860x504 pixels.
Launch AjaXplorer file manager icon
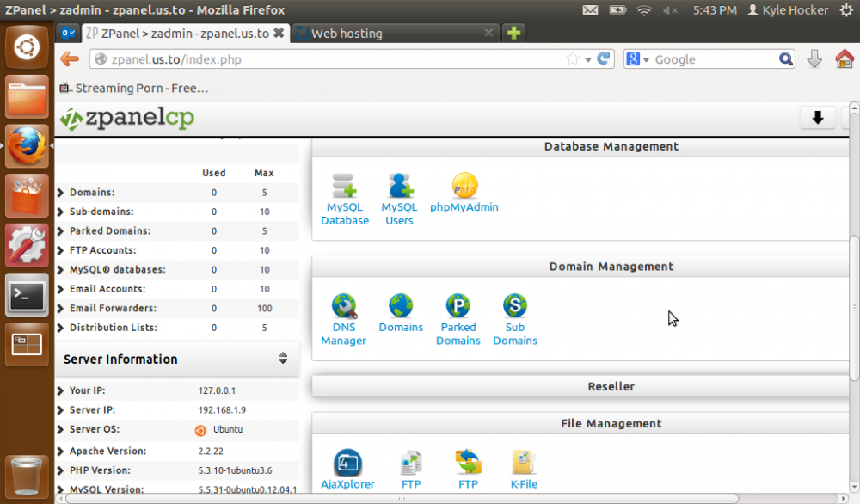click(x=347, y=463)
